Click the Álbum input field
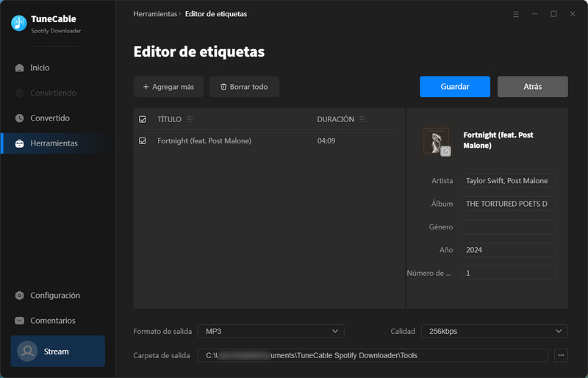 pyautogui.click(x=508, y=204)
